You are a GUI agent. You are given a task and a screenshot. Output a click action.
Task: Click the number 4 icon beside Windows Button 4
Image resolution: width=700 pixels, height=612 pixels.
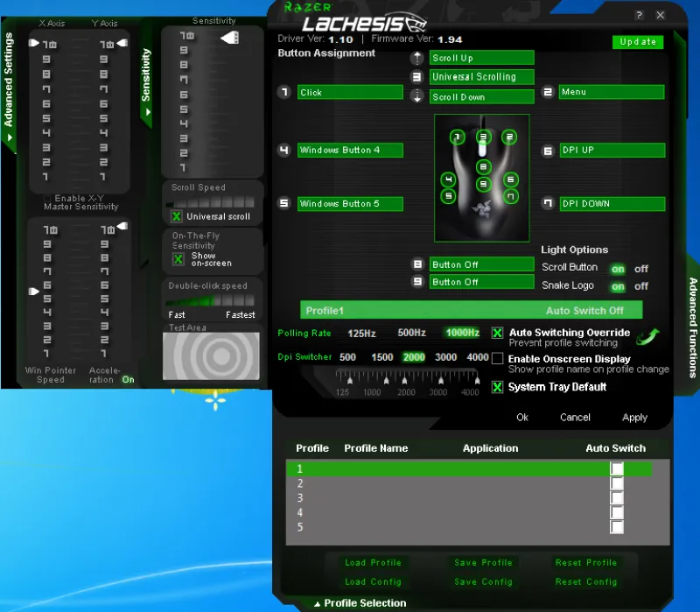[x=283, y=150]
